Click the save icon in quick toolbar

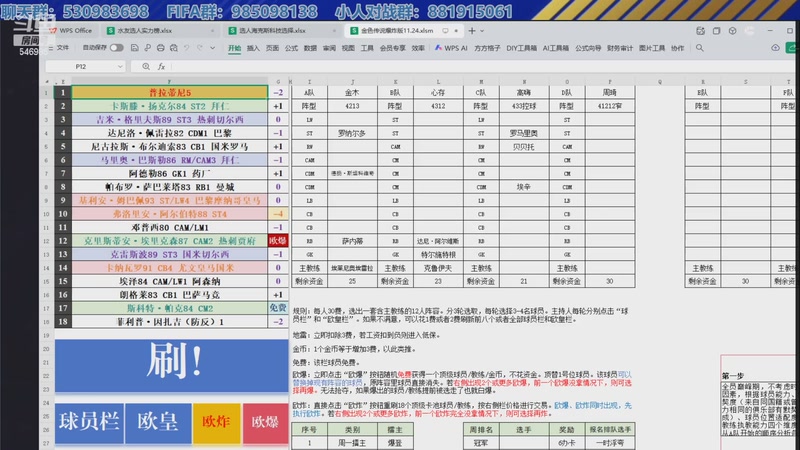coord(135,48)
